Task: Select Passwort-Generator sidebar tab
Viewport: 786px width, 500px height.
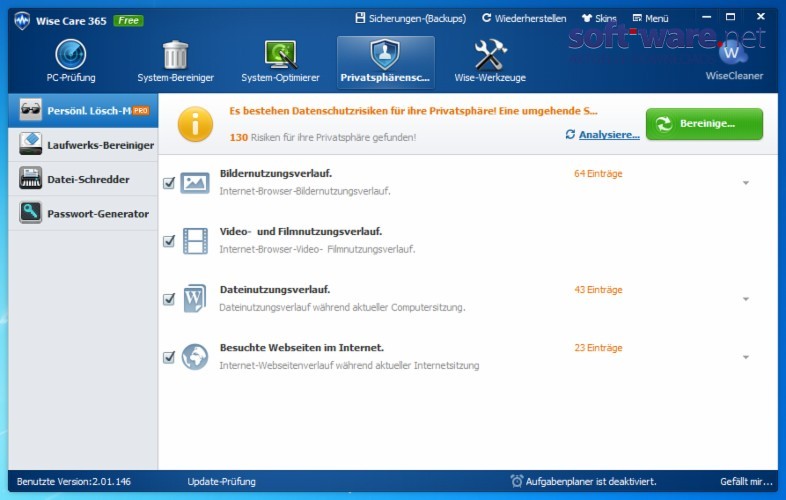Action: (83, 214)
